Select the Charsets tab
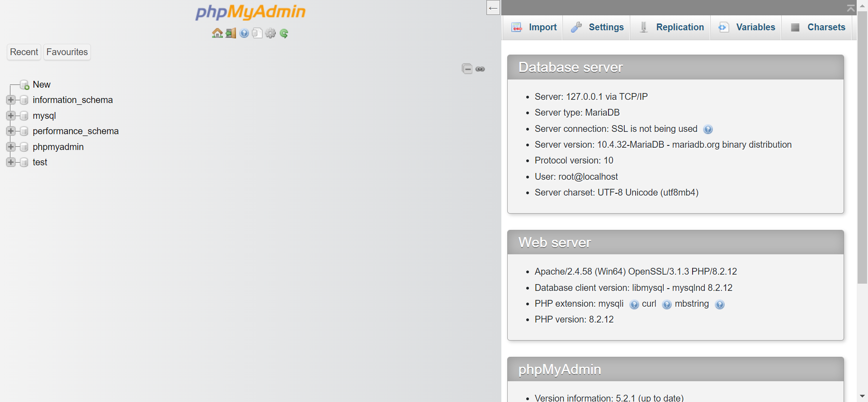The height and width of the screenshot is (402, 868). pos(818,27)
